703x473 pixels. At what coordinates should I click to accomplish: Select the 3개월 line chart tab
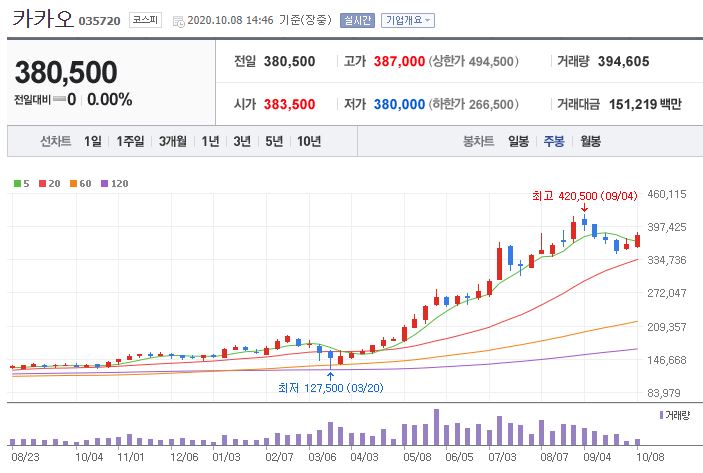pyautogui.click(x=173, y=141)
